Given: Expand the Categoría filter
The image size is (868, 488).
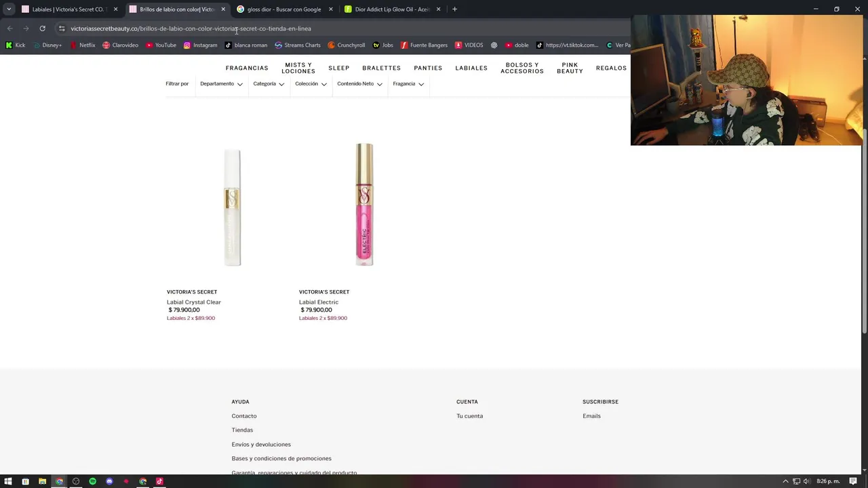Looking at the screenshot, I should (x=269, y=84).
